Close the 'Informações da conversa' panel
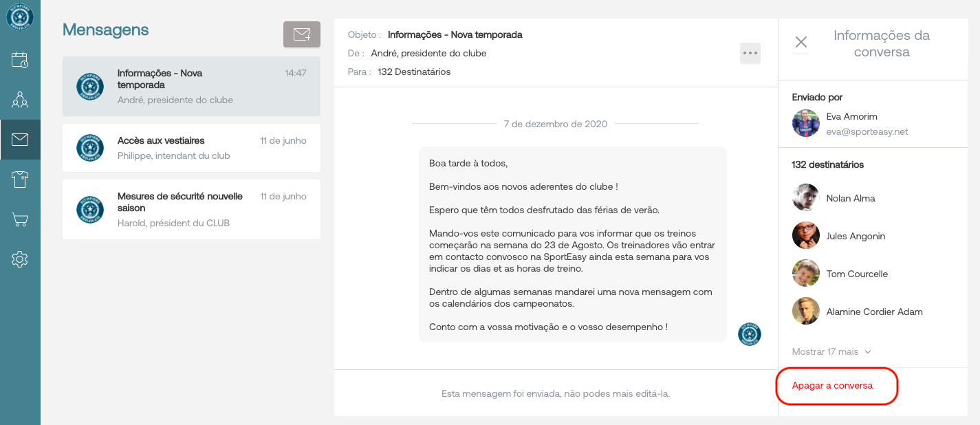980x425 pixels. (801, 42)
